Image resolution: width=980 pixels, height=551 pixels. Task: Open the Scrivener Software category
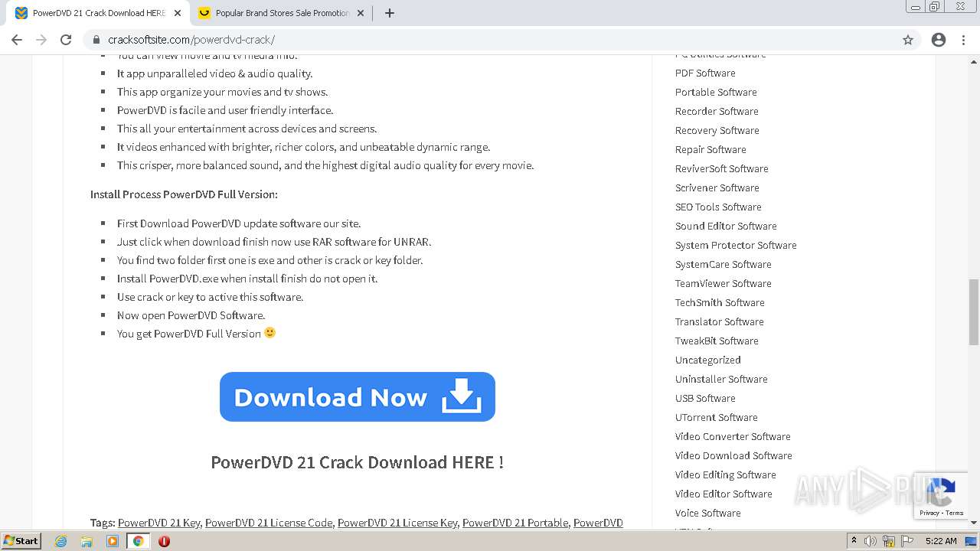click(717, 187)
